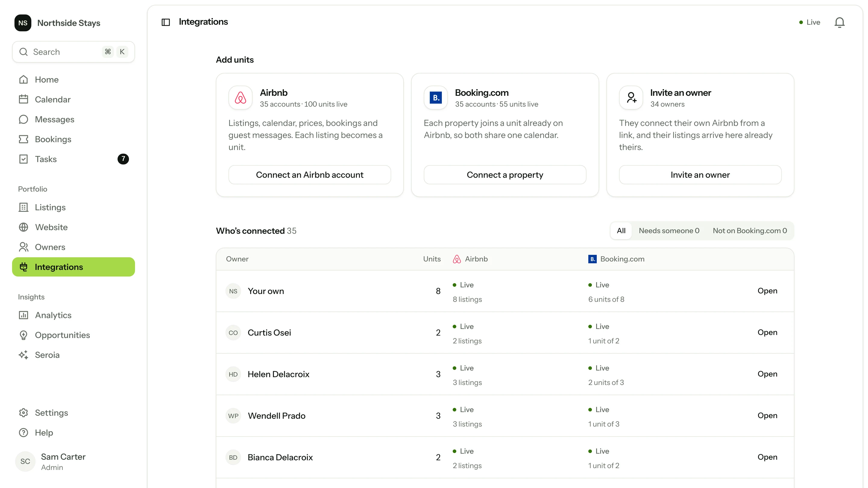Select the All filter tab
The width and height of the screenshot is (868, 488).
(621, 231)
